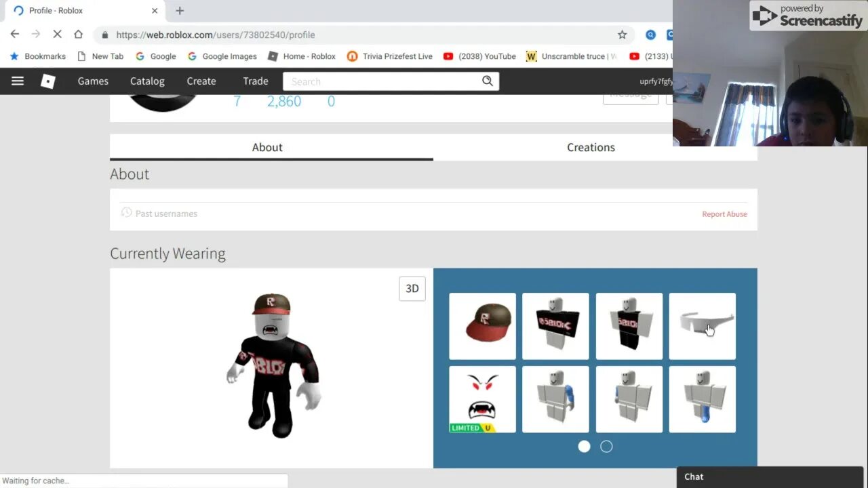Click the site lock padlock icon

[x=104, y=35]
